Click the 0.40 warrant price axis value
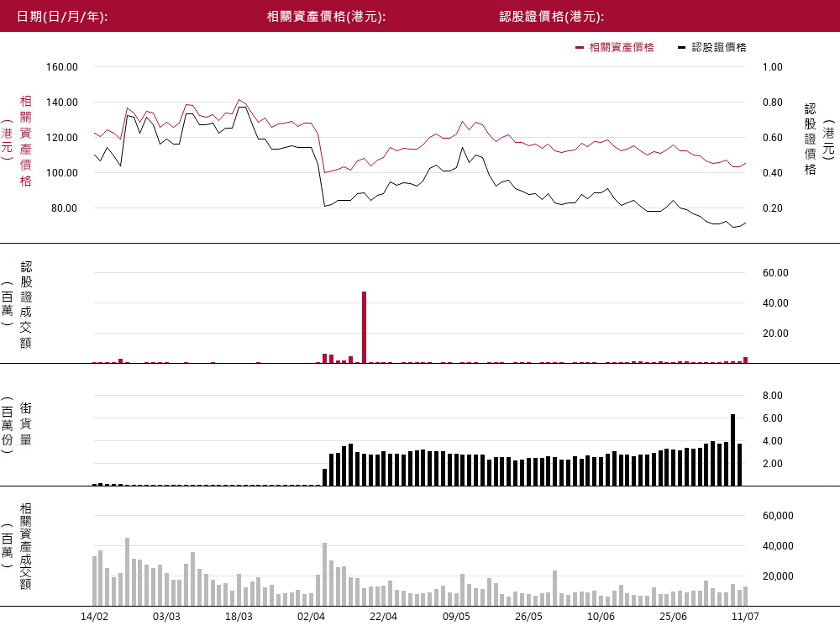Viewport: 840px width, 631px height. 773,173
